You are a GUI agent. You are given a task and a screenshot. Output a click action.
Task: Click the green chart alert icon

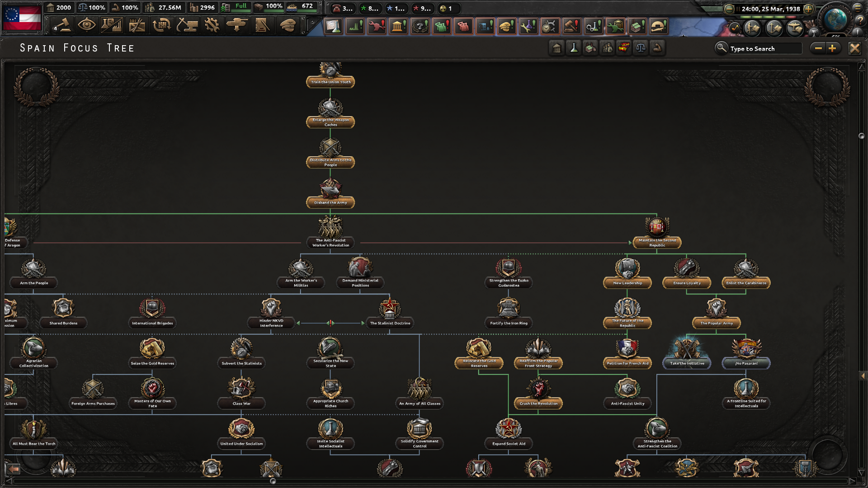(x=355, y=26)
